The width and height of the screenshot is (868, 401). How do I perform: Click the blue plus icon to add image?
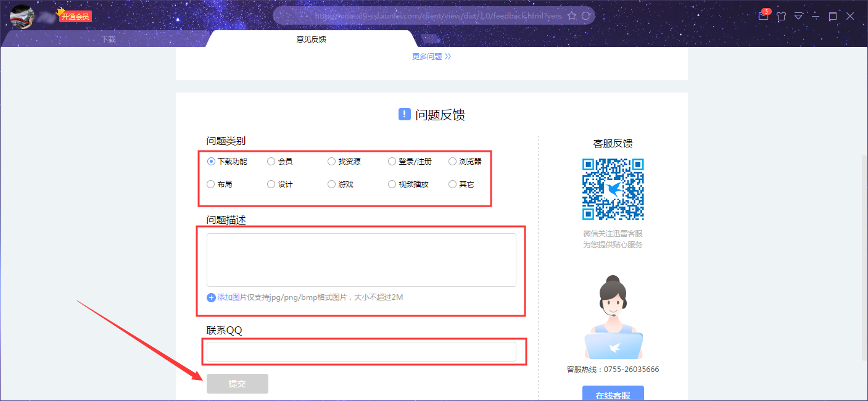pos(210,297)
